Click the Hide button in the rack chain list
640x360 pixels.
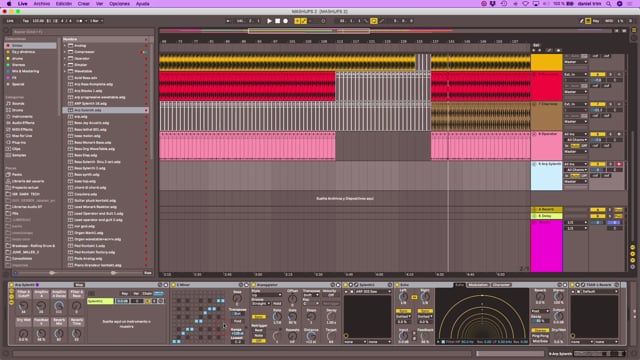coord(158,293)
